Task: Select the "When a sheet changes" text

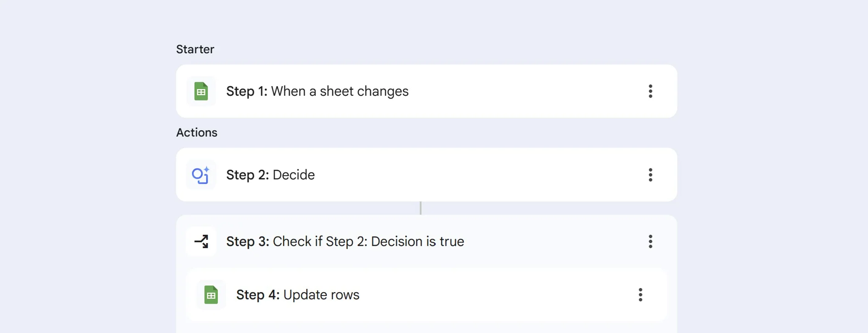Action: (x=339, y=91)
